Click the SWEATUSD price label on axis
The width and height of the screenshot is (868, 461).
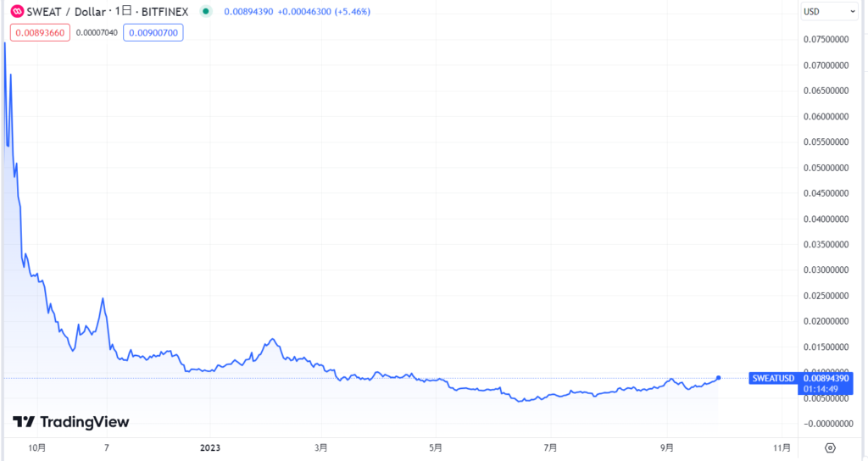click(x=772, y=378)
